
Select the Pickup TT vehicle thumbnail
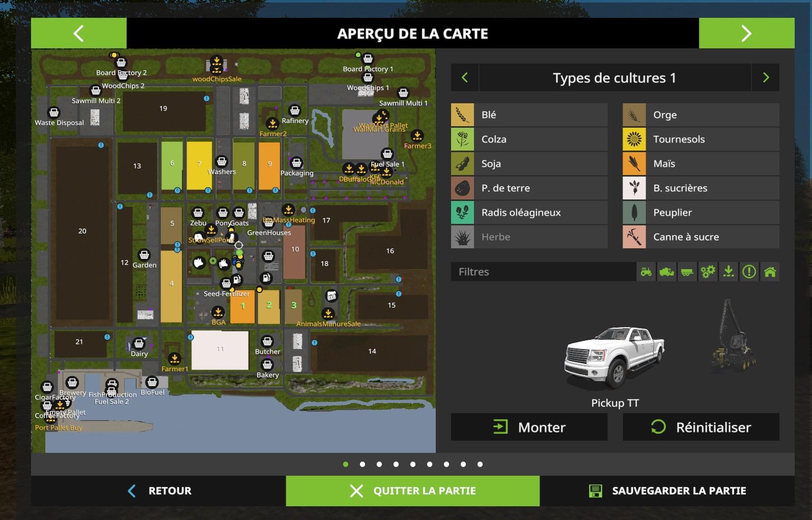pyautogui.click(x=614, y=356)
